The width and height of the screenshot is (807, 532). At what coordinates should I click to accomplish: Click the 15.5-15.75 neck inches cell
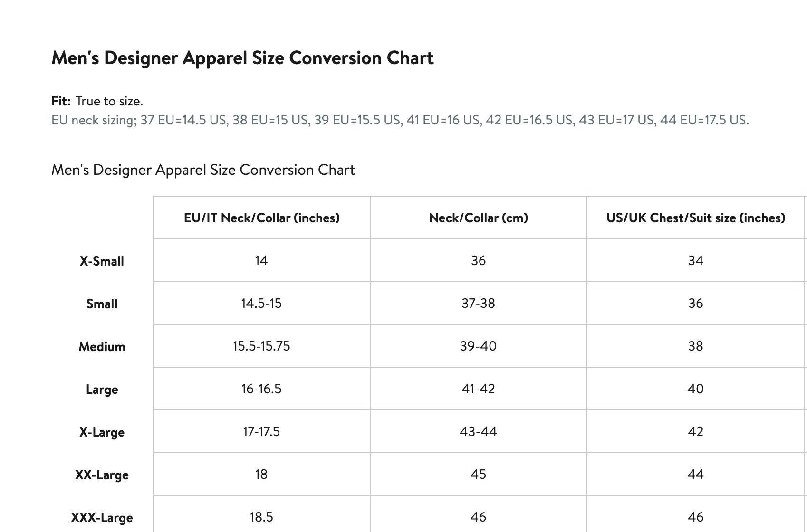pos(261,346)
